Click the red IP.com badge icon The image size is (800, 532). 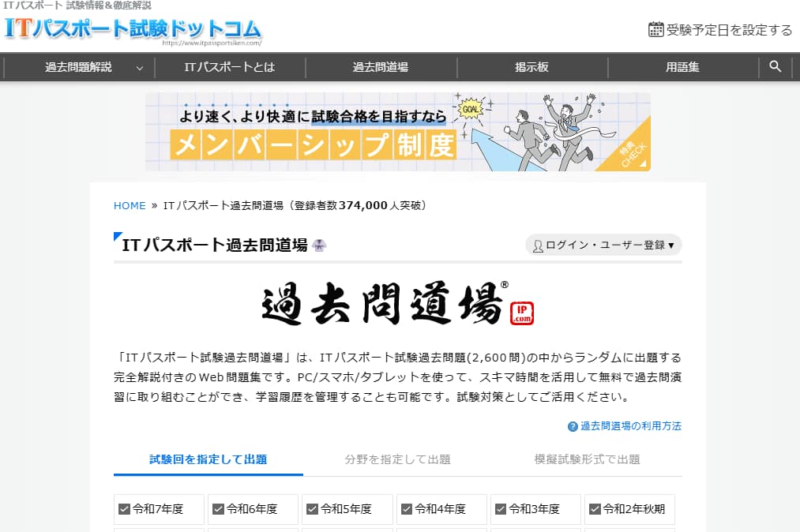(522, 313)
